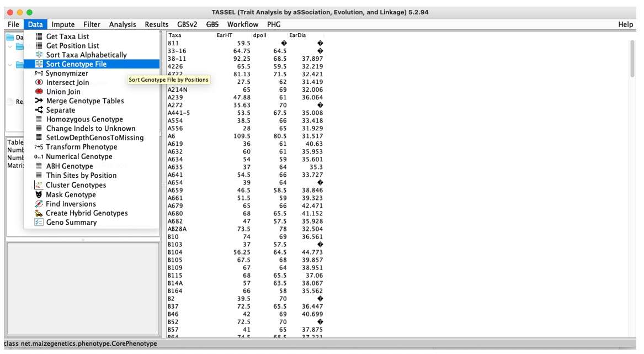Open the Impute menu
Screen dimensions: 644x354
pos(63,24)
